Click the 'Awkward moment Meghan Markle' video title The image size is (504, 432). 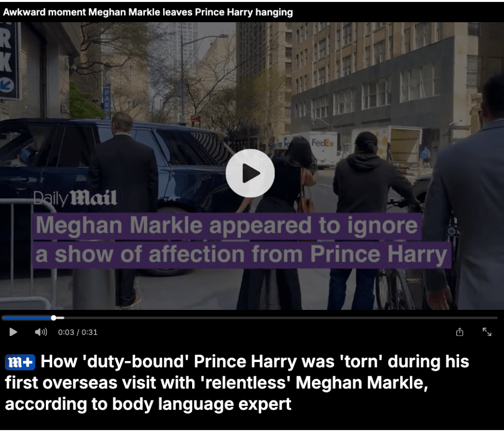tap(148, 12)
